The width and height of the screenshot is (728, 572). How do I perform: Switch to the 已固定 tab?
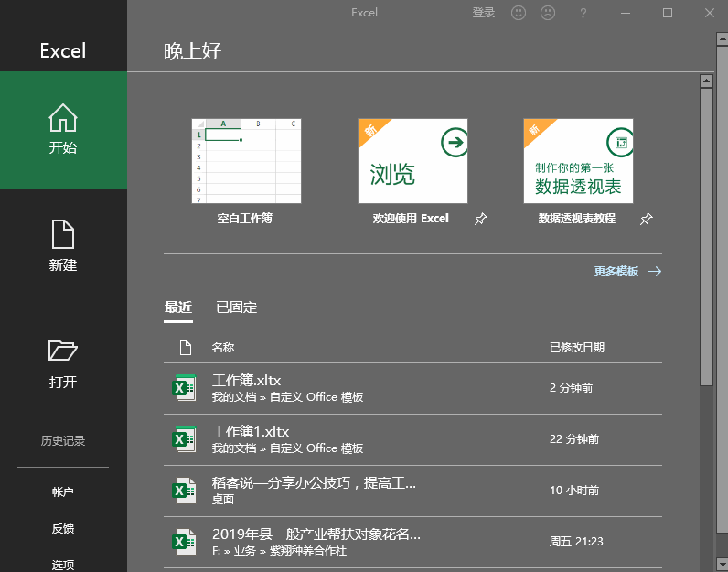click(236, 308)
